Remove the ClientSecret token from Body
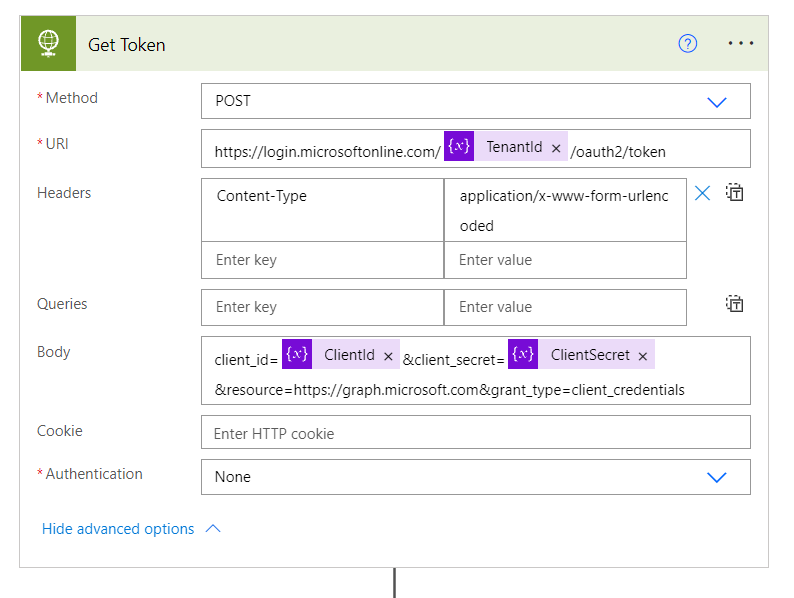 click(643, 356)
